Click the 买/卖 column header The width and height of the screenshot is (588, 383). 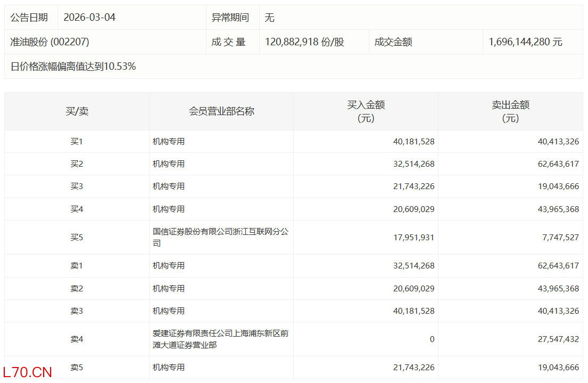[77, 111]
